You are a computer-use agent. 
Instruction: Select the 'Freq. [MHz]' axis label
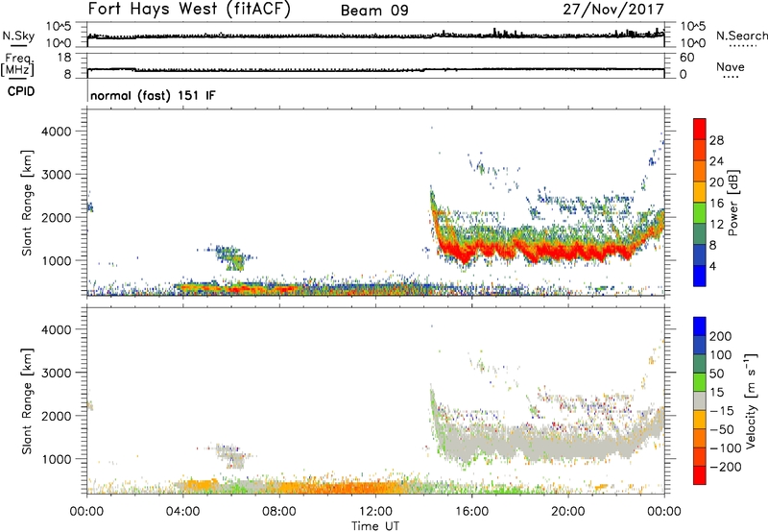(18, 65)
